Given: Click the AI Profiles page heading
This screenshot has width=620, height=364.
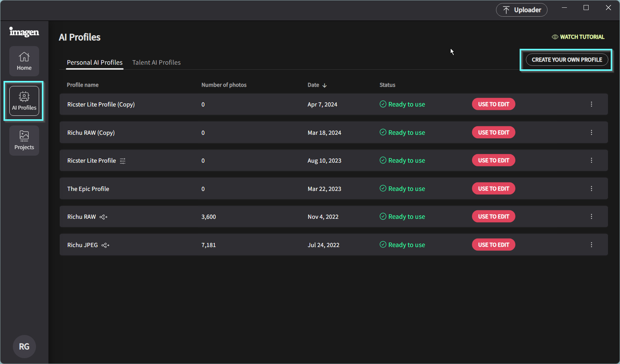Looking at the screenshot, I should [x=79, y=37].
